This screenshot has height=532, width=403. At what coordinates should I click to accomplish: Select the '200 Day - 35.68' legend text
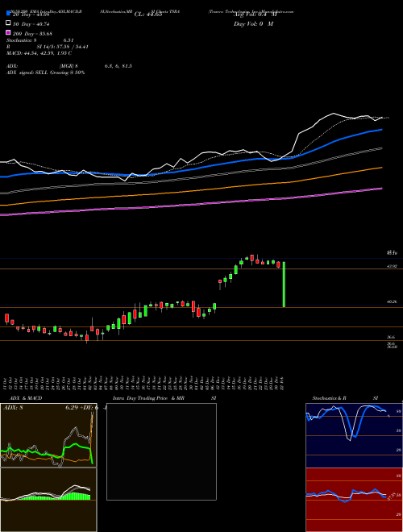(x=32, y=34)
